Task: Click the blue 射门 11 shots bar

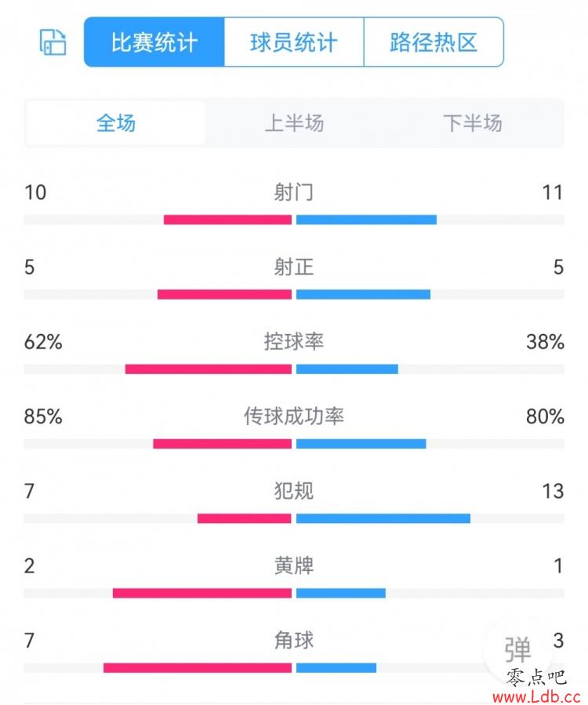Action: (366, 220)
